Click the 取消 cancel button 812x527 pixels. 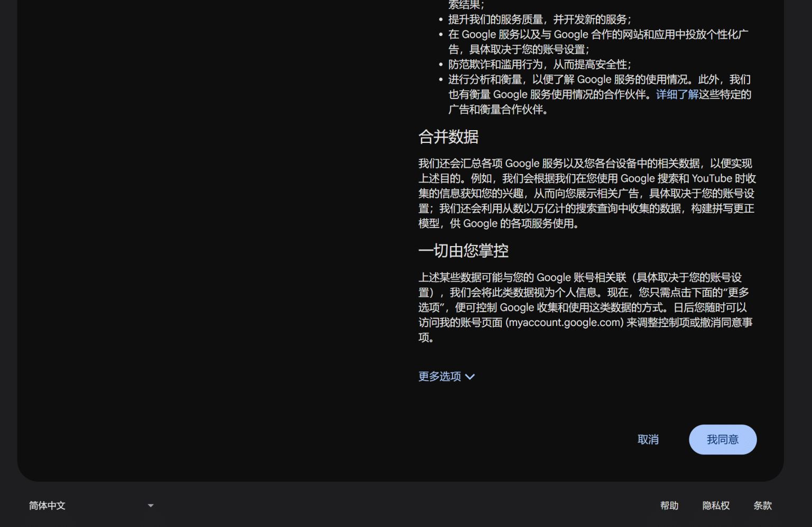point(648,439)
